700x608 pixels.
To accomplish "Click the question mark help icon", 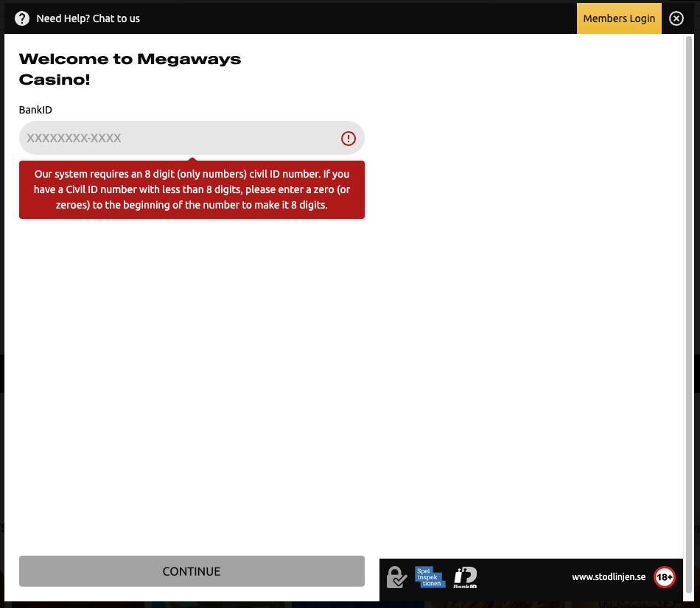I will [x=22, y=18].
